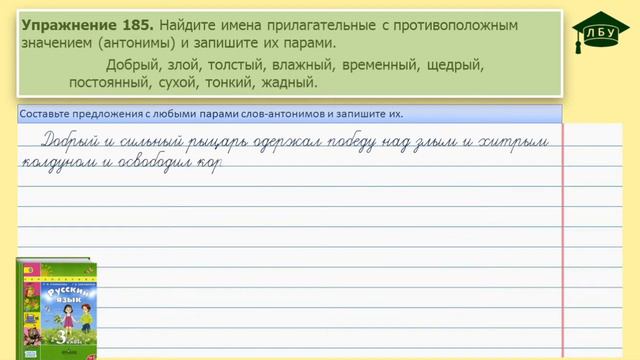Click the word 'временный' in the list
The width and height of the screenshot is (640, 360).
[381, 65]
